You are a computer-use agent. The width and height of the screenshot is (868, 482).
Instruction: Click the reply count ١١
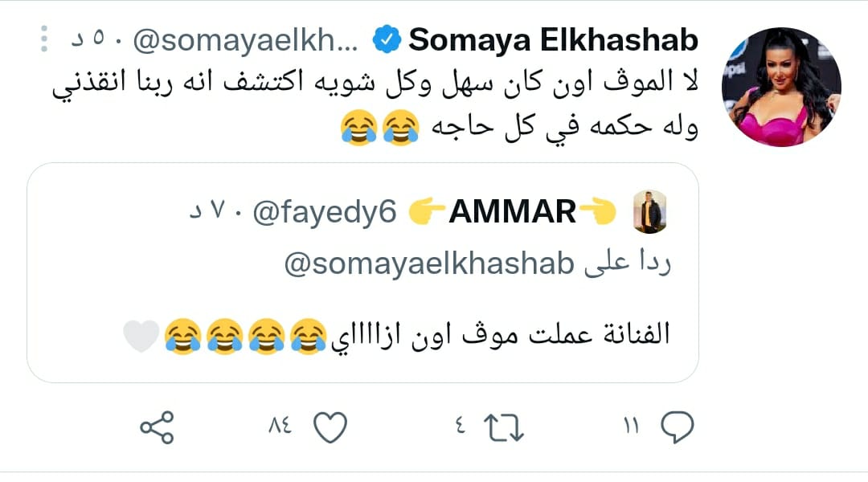tap(631, 427)
